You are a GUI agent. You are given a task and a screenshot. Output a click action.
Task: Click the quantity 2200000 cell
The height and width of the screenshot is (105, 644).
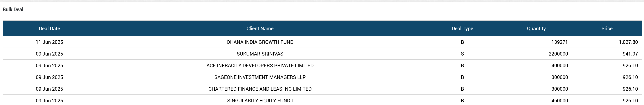coord(558,54)
